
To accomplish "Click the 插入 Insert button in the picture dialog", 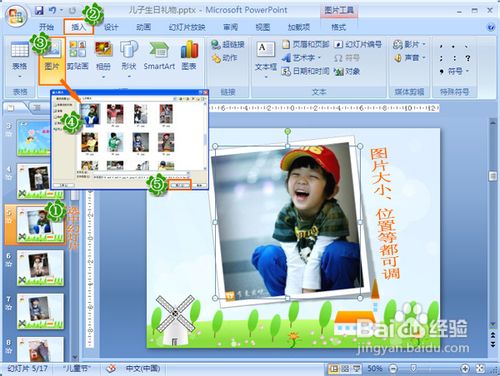I will point(180,185).
